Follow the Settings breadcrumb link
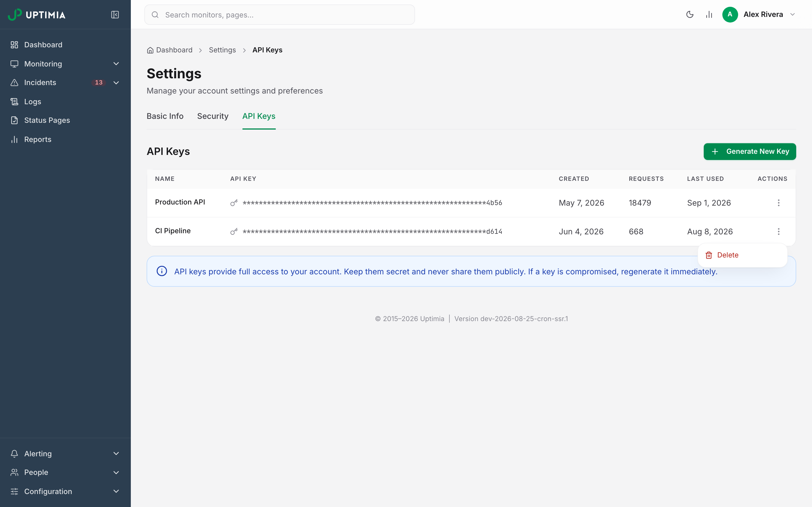This screenshot has height=507, width=812. pyautogui.click(x=222, y=50)
